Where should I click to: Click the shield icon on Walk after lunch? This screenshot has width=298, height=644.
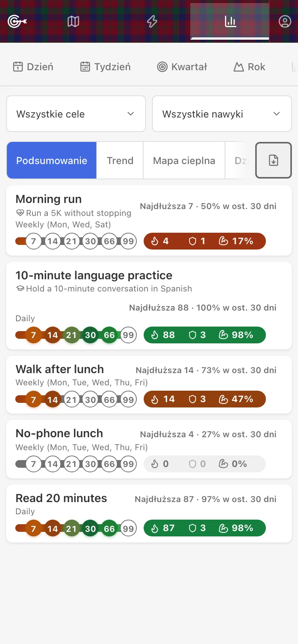click(x=193, y=399)
